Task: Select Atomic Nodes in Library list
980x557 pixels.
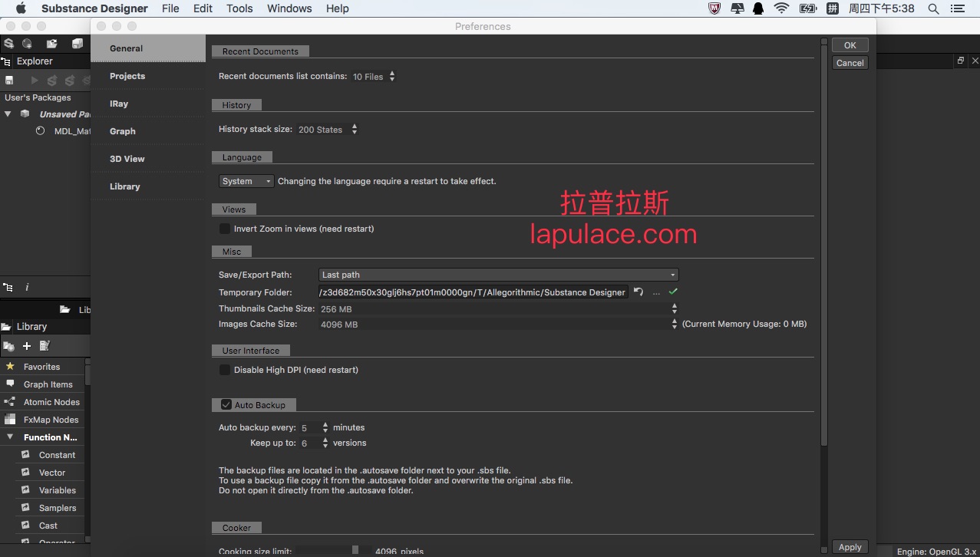Action: tap(51, 402)
